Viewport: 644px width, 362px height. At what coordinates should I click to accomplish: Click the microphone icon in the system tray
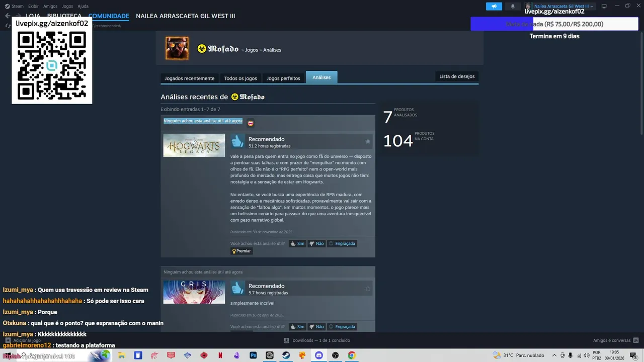click(570, 355)
